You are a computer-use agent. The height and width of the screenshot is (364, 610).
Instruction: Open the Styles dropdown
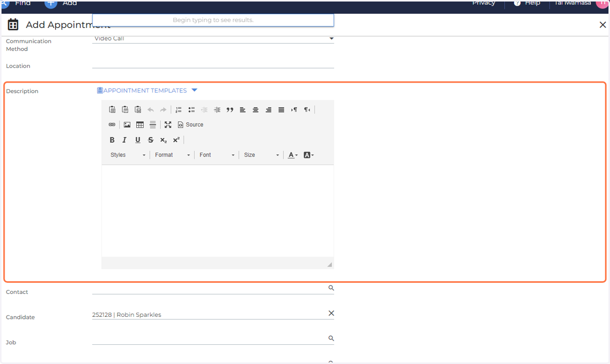[128, 155]
